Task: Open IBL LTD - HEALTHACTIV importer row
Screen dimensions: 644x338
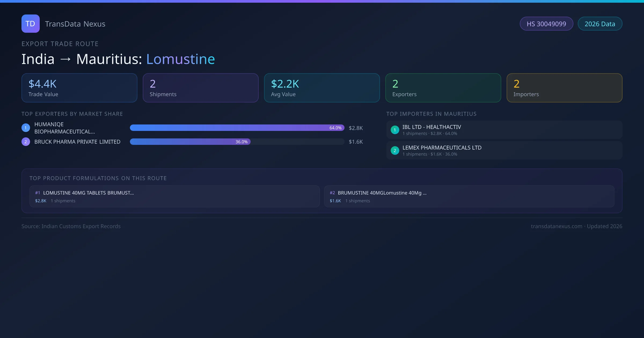Action: tap(504, 130)
